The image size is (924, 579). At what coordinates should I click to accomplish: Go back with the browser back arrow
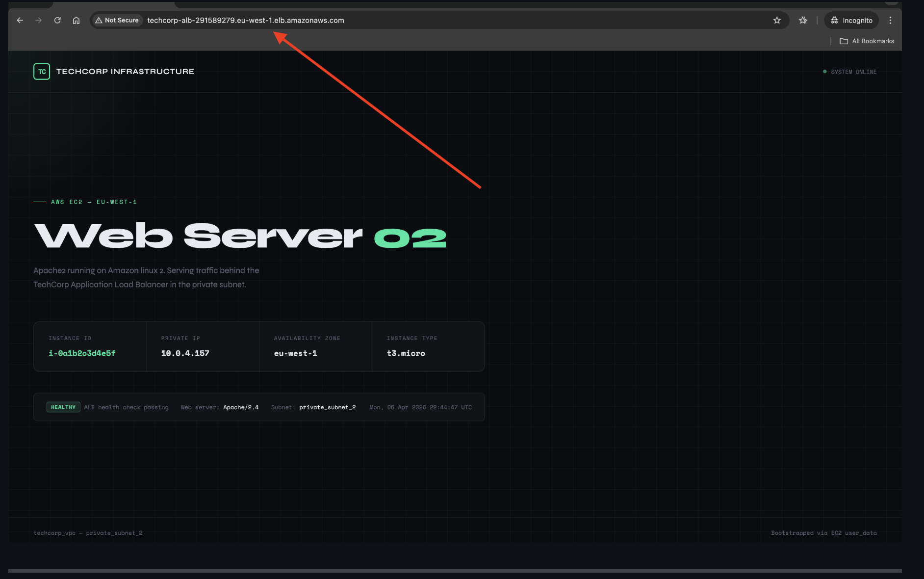point(20,21)
